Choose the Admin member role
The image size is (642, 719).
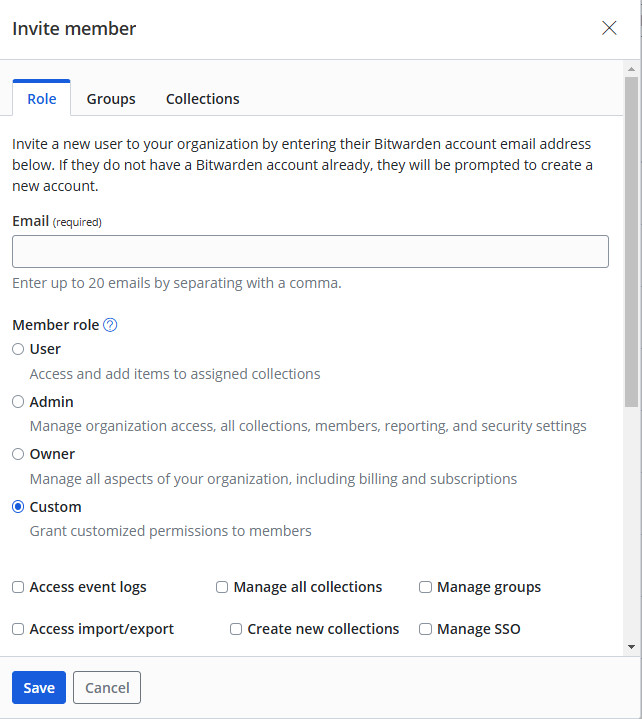point(18,402)
